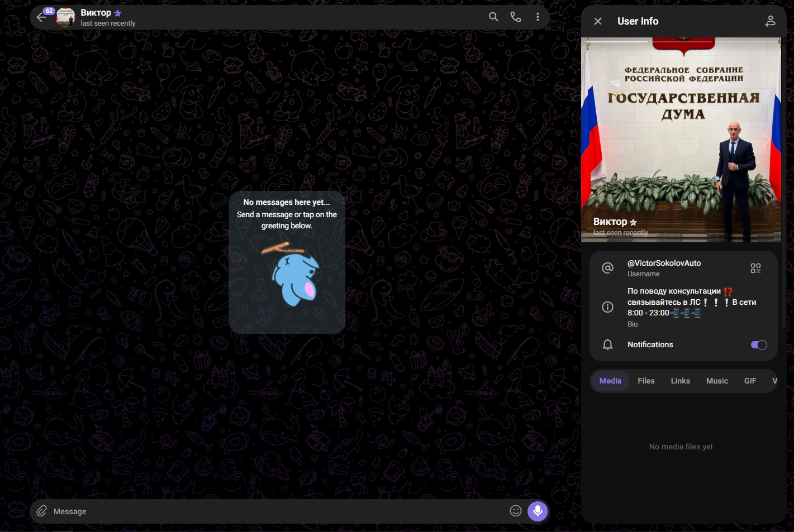Image resolution: width=794 pixels, height=532 pixels.
Task: Select the Music tab
Action: (717, 381)
